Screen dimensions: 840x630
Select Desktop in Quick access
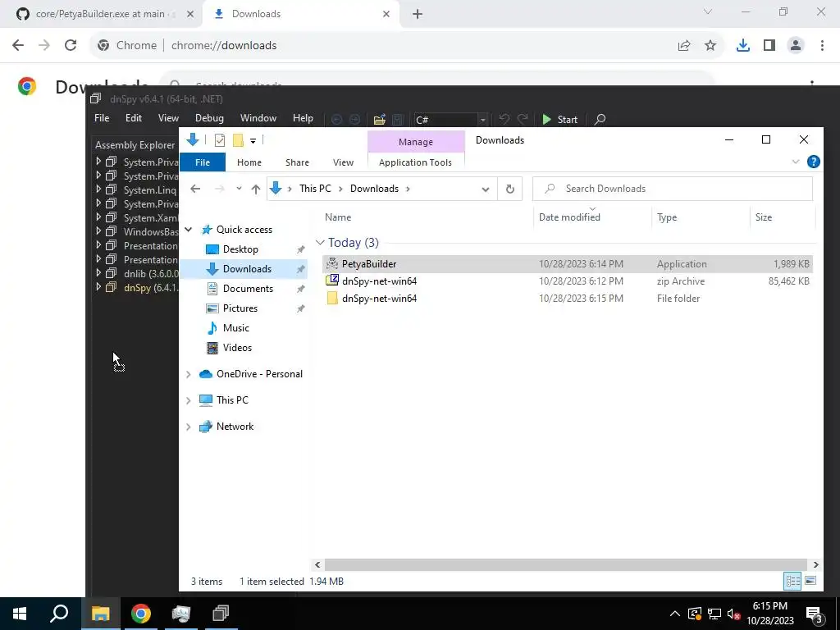[240, 249]
